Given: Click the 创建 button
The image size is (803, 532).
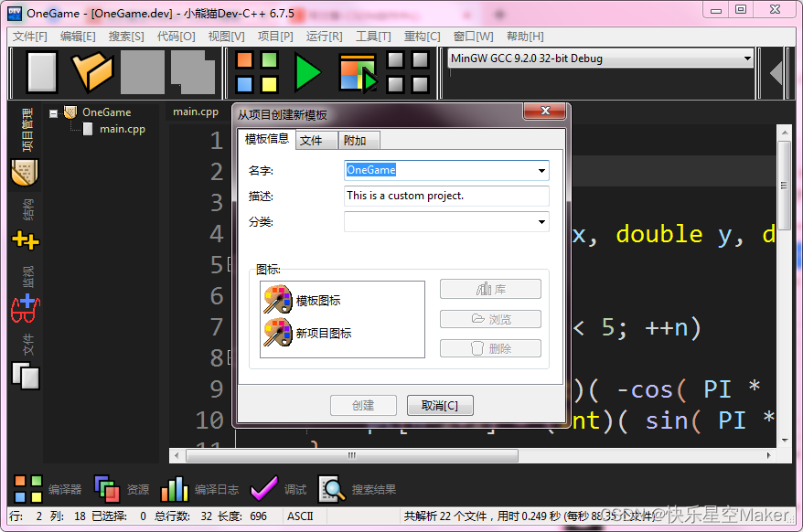Looking at the screenshot, I should pos(363,406).
